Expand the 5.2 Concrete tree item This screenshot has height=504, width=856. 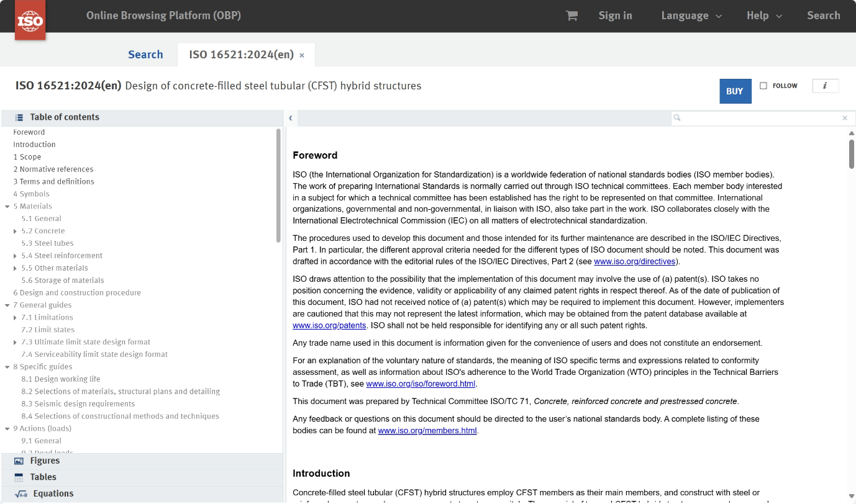[16, 231]
